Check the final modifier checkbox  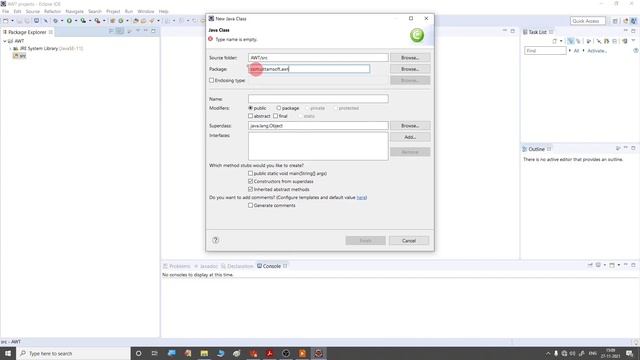pos(276,116)
